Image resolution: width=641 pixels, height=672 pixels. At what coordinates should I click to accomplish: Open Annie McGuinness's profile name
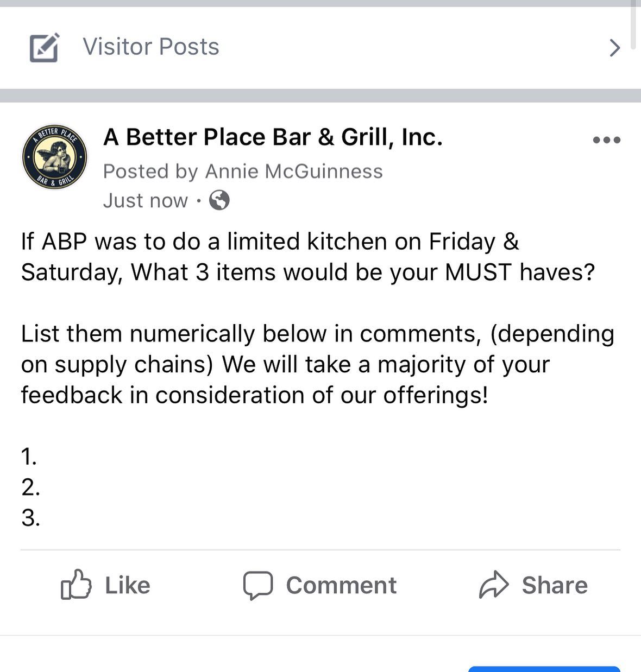click(x=294, y=172)
